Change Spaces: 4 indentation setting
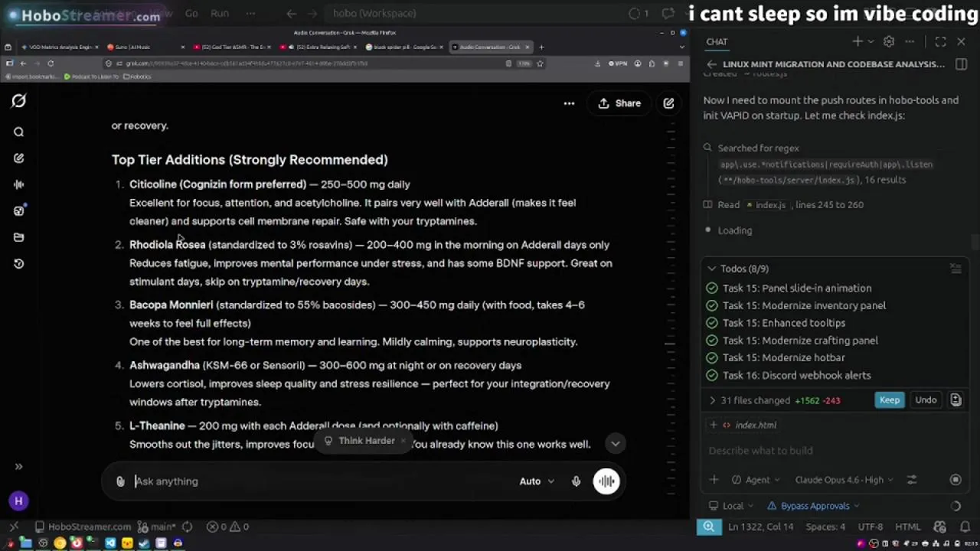This screenshot has width=980, height=551. tap(825, 527)
